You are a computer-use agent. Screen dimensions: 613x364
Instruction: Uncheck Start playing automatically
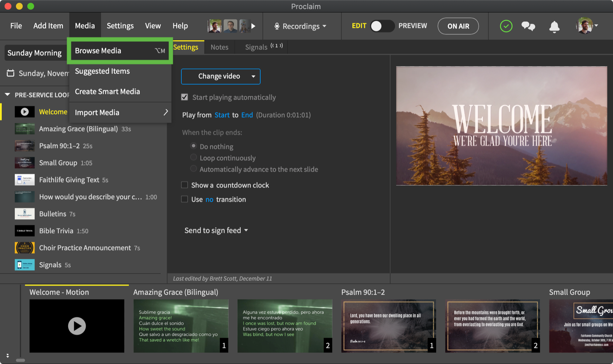(x=185, y=97)
